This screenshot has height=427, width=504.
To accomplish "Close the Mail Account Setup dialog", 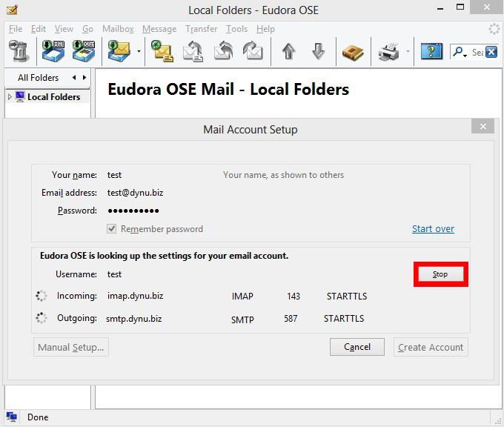I will [x=483, y=126].
